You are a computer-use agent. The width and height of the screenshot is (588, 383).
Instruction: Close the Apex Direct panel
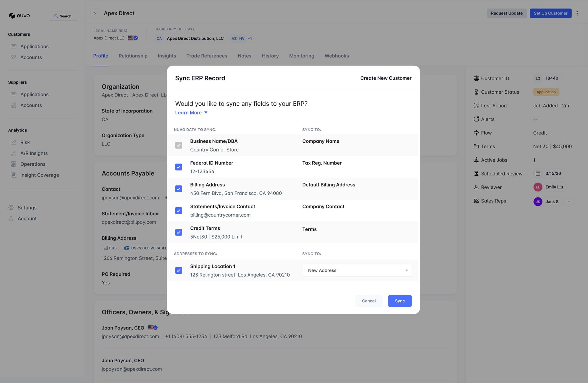click(x=95, y=13)
